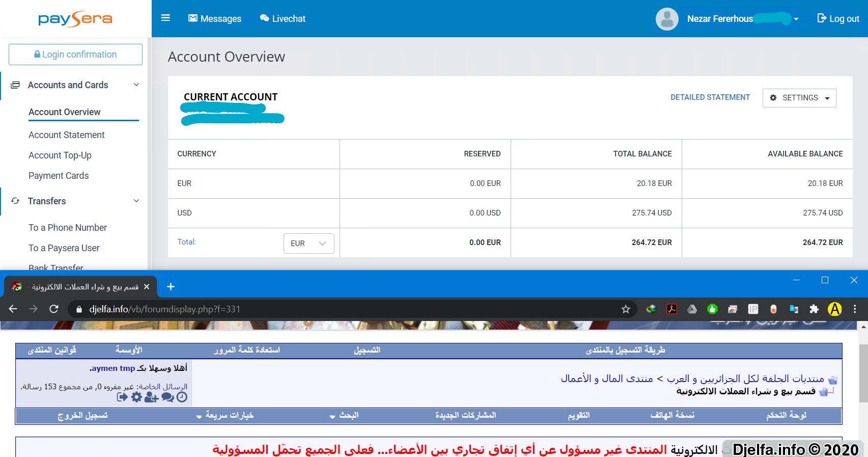Open the forum لوحة التحكم control panel

787,416
